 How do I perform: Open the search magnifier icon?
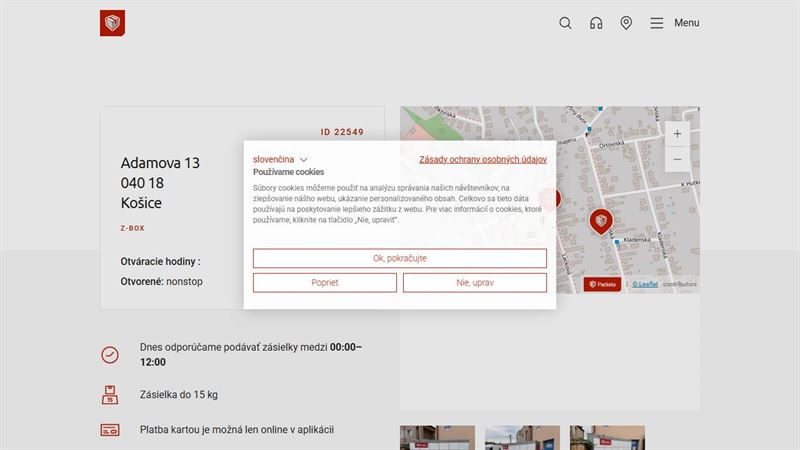(x=565, y=23)
